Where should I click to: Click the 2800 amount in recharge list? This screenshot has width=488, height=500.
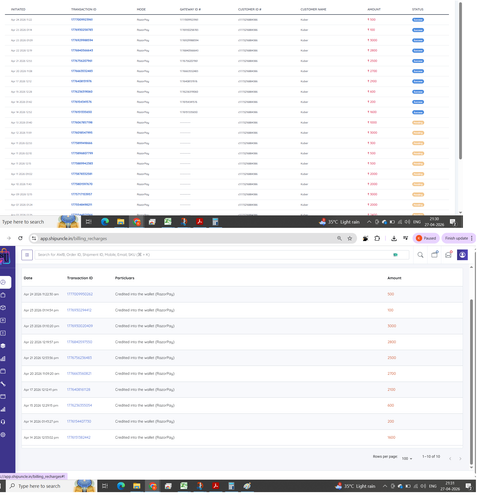[x=392, y=342]
